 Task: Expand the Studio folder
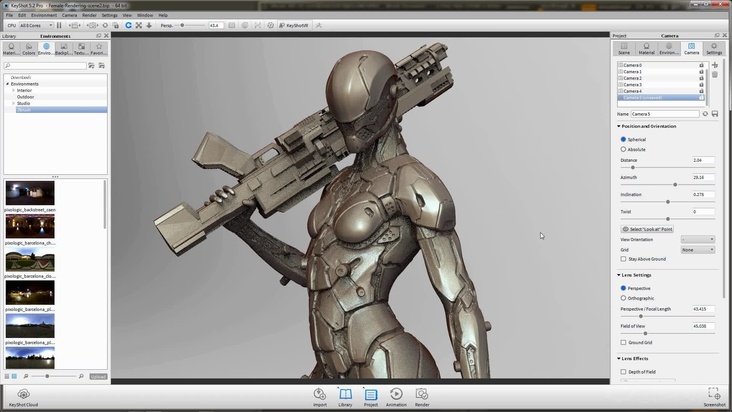14,103
